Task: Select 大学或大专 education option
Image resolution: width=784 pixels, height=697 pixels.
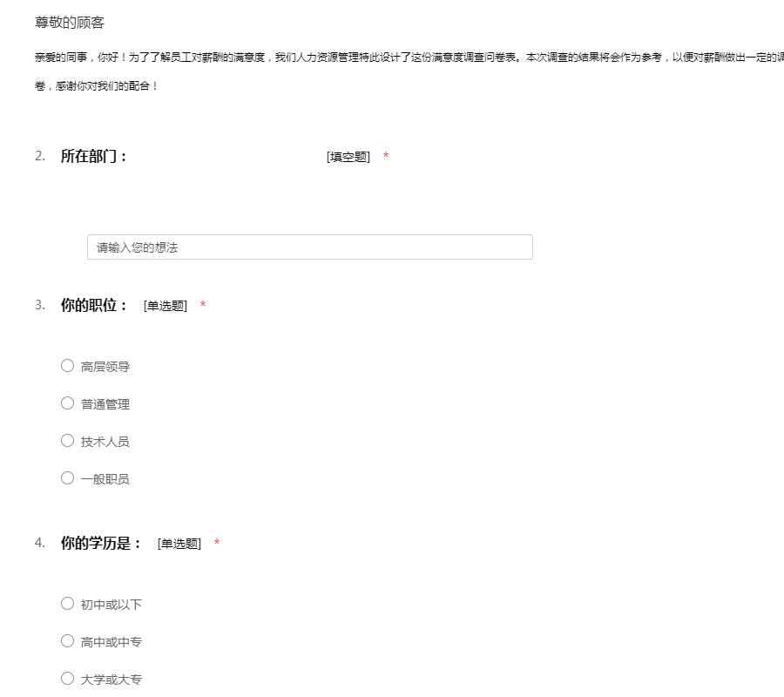Action: tap(67, 679)
